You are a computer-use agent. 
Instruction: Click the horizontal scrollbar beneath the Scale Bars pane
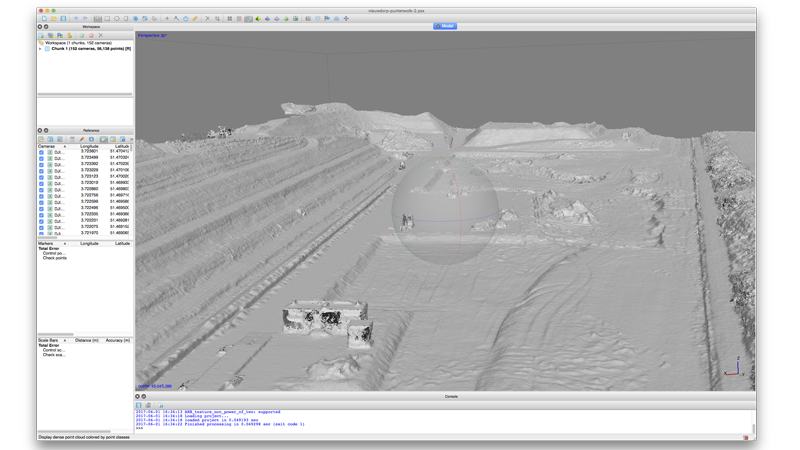pyautogui.click(x=74, y=431)
